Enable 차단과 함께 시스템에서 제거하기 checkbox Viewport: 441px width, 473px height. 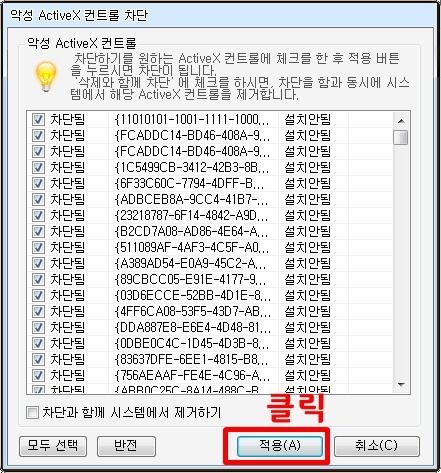coord(32,413)
